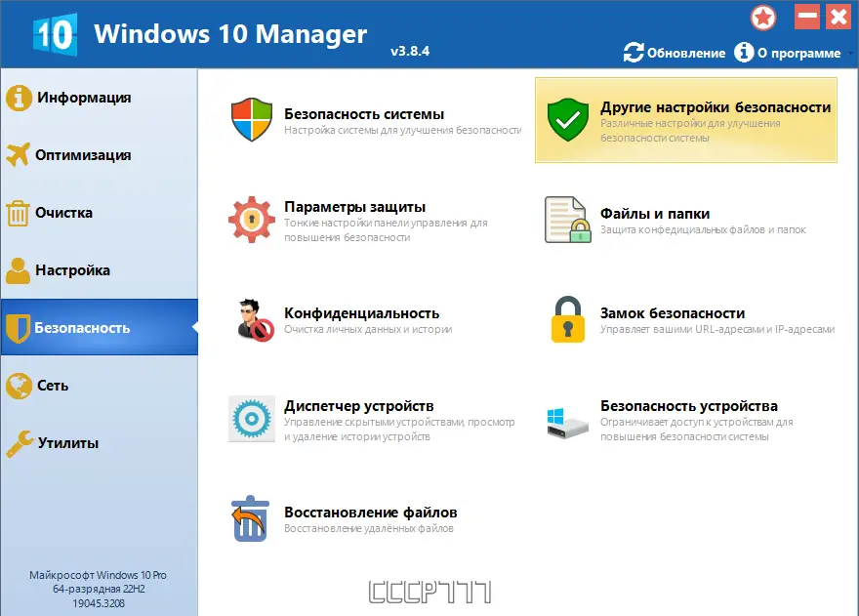
Task: Click the Параметры защиты gear lock icon
Action: 252,220
